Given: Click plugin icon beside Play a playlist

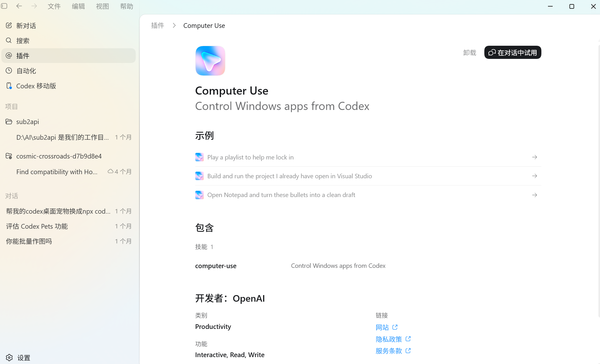Looking at the screenshot, I should (199, 157).
